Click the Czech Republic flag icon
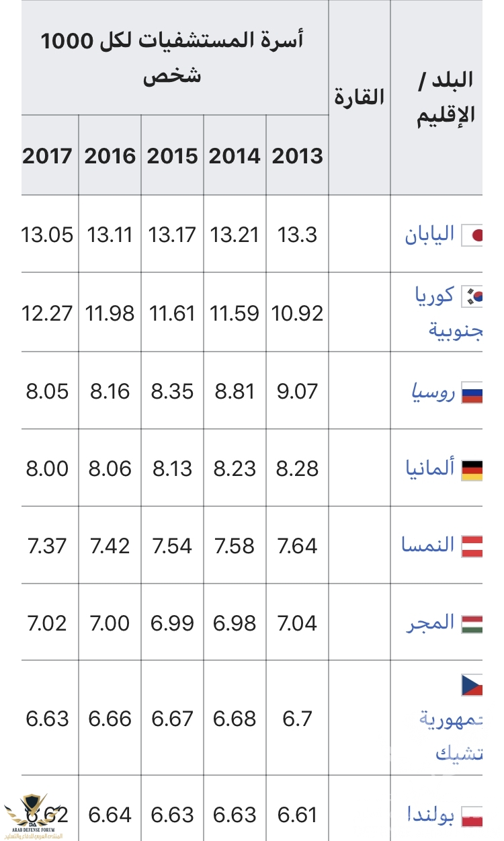This screenshot has width=504, height=841. (472, 686)
